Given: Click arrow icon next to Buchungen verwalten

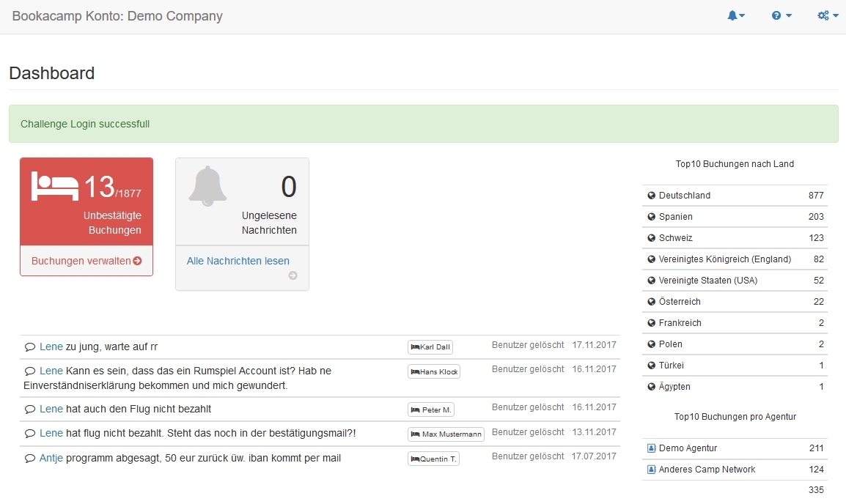Looking at the screenshot, I should click(138, 261).
